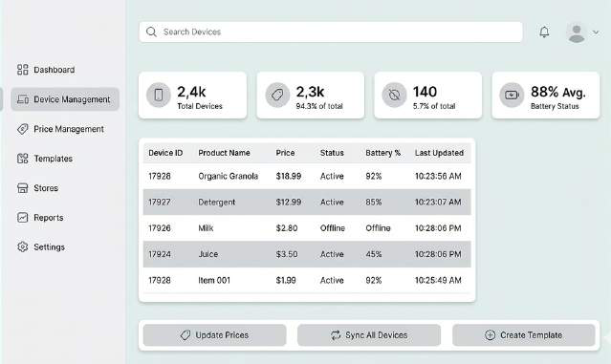Sort by Status column header
The image size is (611, 364).
pyautogui.click(x=332, y=153)
